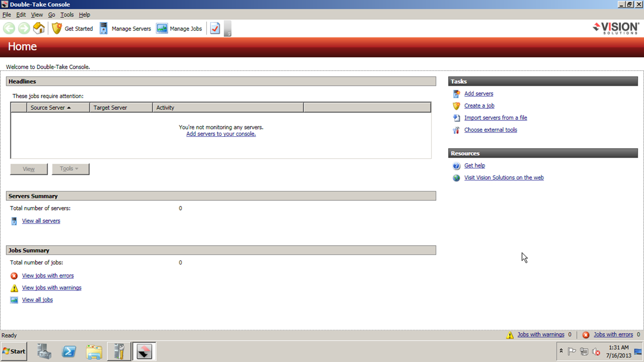Click the Choose external tools link
The image size is (644, 362).
point(491,130)
